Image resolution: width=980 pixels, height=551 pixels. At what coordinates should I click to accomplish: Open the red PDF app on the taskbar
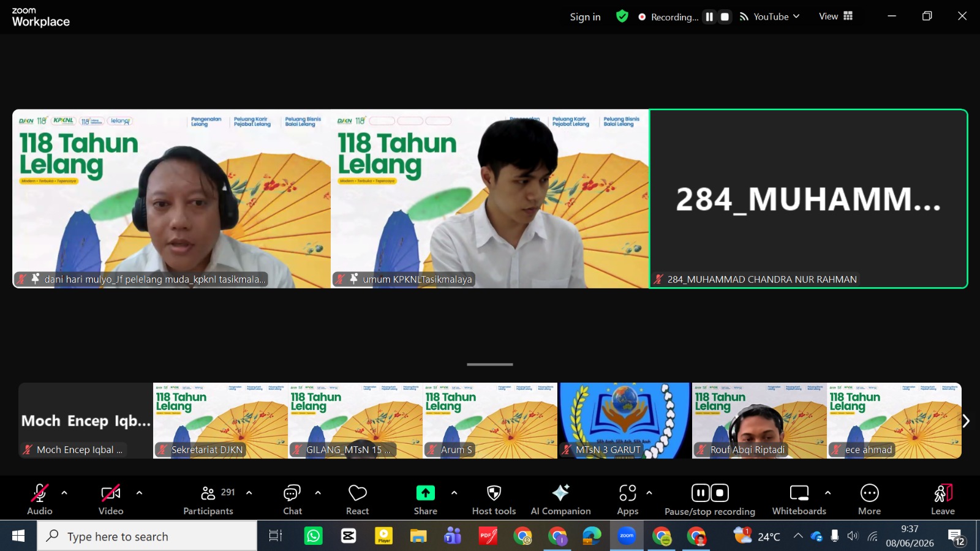[488, 536]
